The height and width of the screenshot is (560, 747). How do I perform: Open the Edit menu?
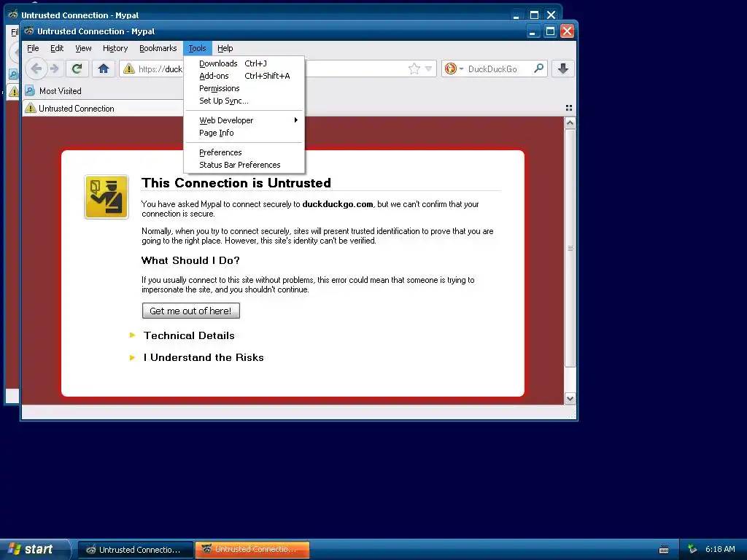(x=57, y=48)
